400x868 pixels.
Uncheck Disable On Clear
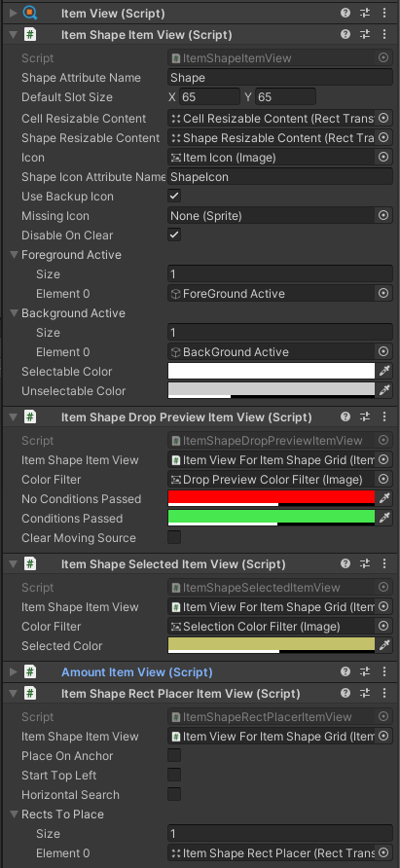[174, 235]
